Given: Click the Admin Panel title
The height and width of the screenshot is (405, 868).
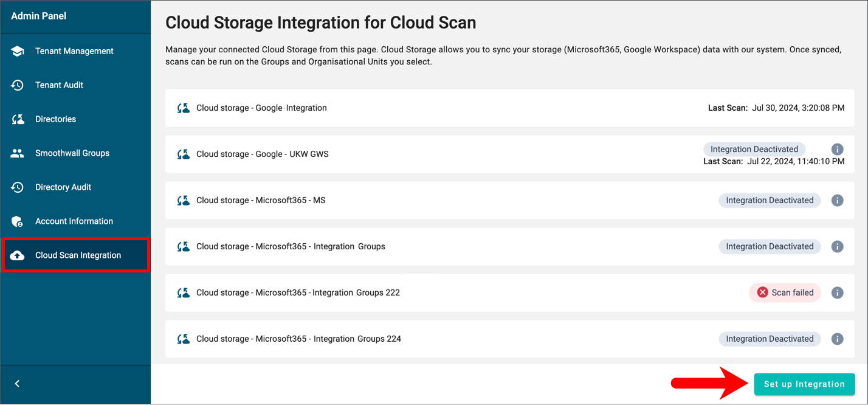Looking at the screenshot, I should click(x=39, y=16).
